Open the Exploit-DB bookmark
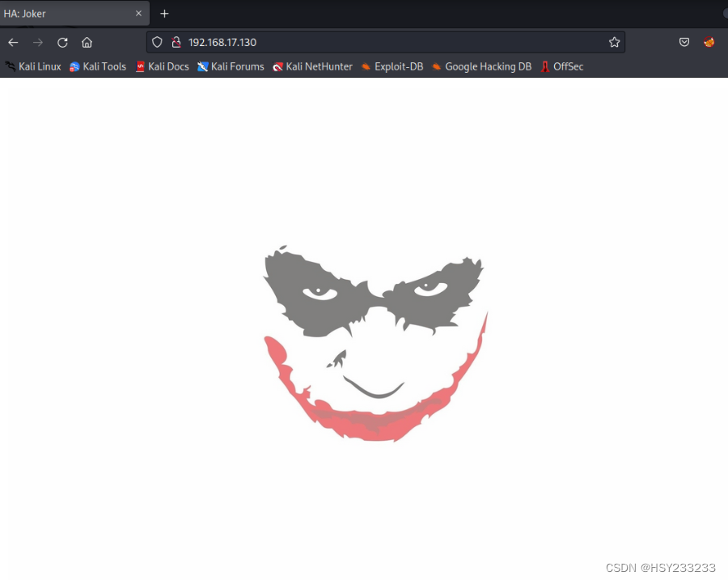728x580 pixels. (x=392, y=66)
